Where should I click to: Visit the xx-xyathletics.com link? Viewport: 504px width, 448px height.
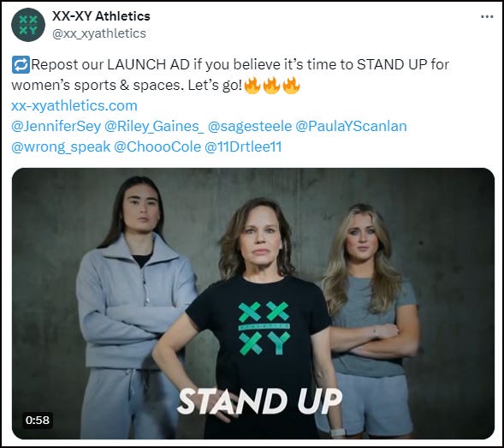pos(74,106)
